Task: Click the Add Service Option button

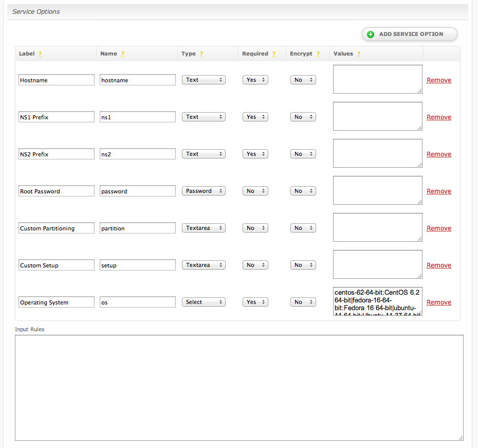Action: (410, 34)
